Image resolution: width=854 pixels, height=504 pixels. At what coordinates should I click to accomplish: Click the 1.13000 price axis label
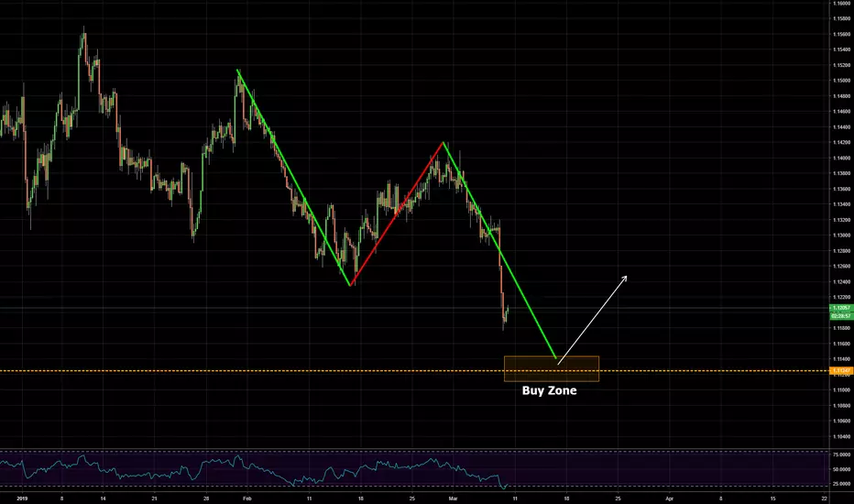coord(841,236)
